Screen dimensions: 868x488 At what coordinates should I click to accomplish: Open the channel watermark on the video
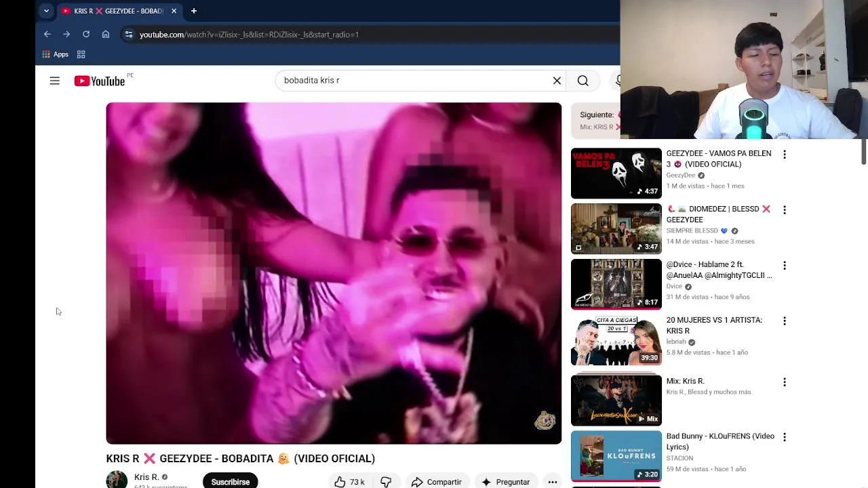[x=545, y=420]
